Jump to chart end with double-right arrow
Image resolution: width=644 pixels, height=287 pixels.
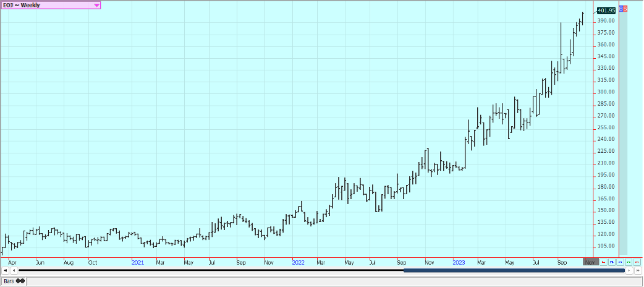(x=637, y=270)
